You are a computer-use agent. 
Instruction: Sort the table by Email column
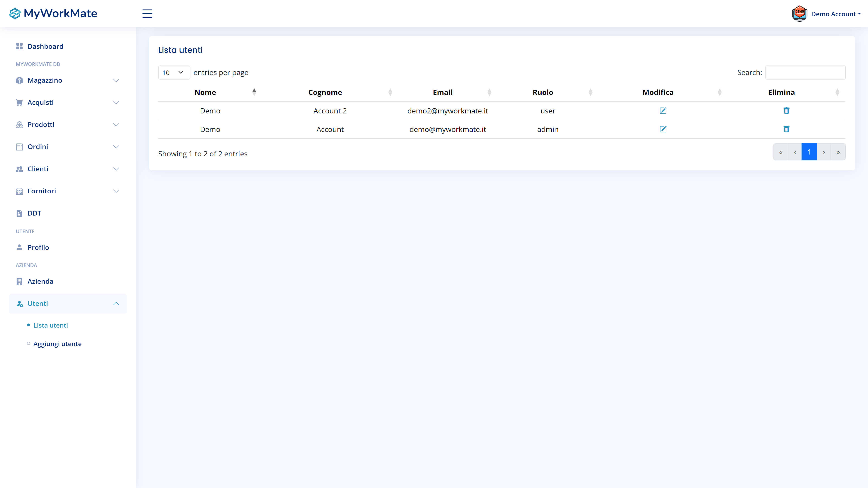click(442, 92)
